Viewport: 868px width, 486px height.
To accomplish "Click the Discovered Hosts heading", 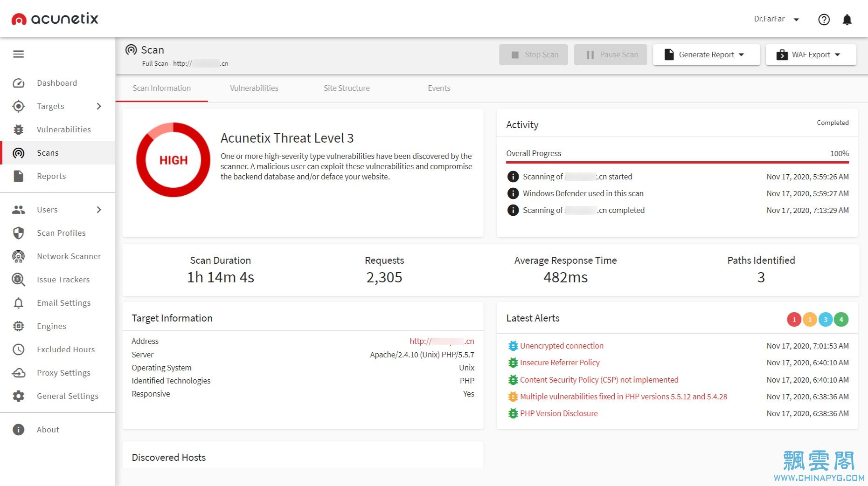I will tap(169, 458).
